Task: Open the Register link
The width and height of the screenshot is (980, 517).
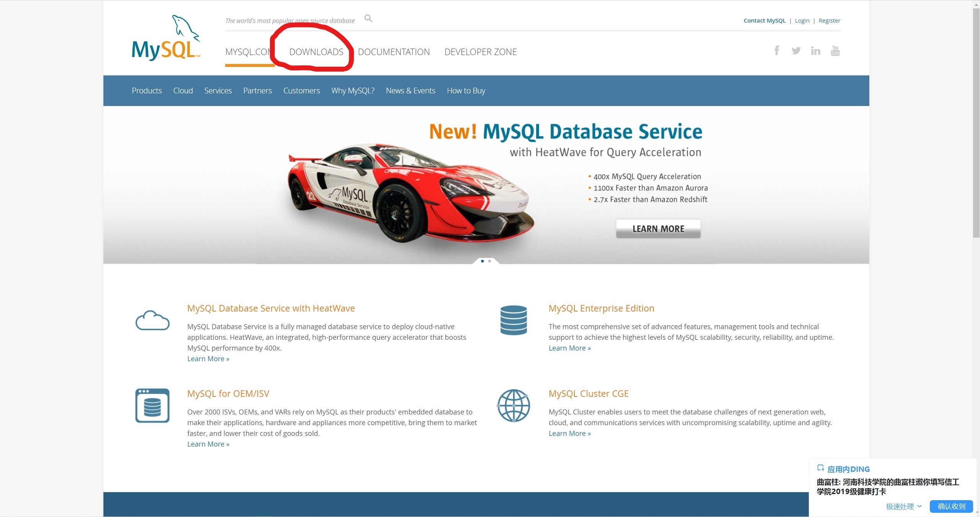Action: pos(829,20)
